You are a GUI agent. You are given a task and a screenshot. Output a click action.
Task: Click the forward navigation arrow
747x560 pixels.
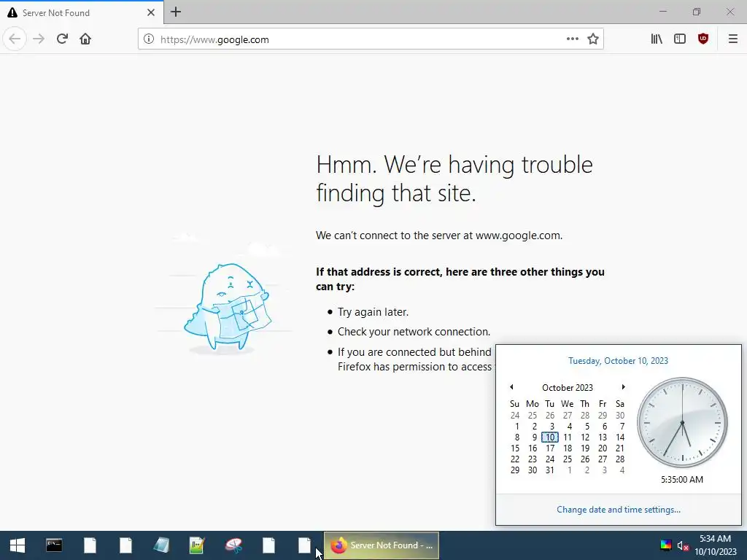pyautogui.click(x=39, y=39)
